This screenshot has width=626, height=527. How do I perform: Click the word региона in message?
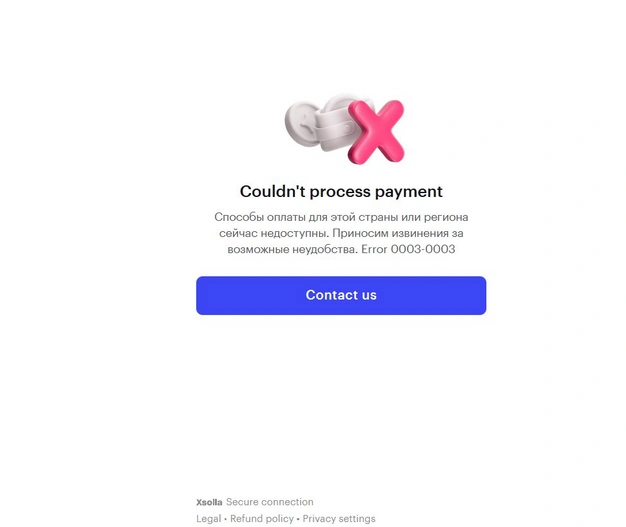[x=446, y=218]
